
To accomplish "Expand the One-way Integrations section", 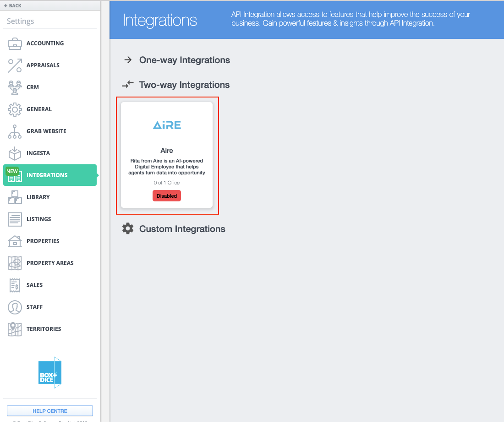I will click(185, 60).
